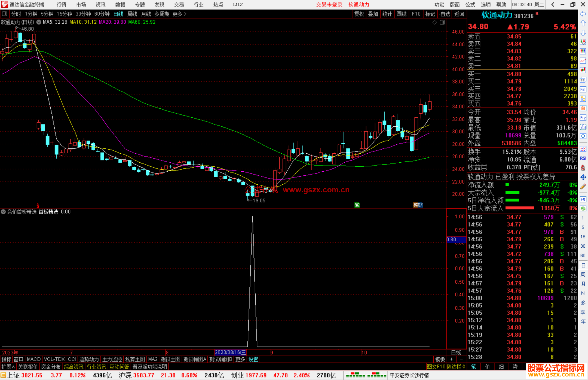588x380 pixels.
Task: Expand the 更多 period options chevron
Action: pos(185,14)
